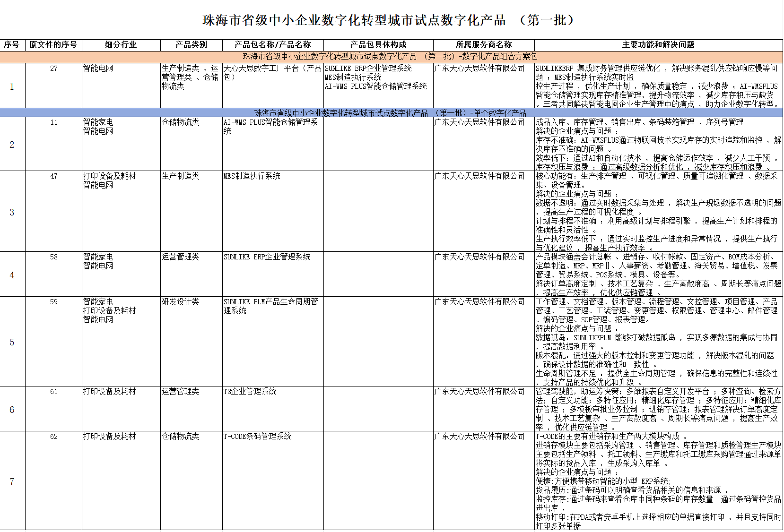Click the T-CODE条码管理系统 product cell
This screenshot has height=532, width=784.
[273, 481]
